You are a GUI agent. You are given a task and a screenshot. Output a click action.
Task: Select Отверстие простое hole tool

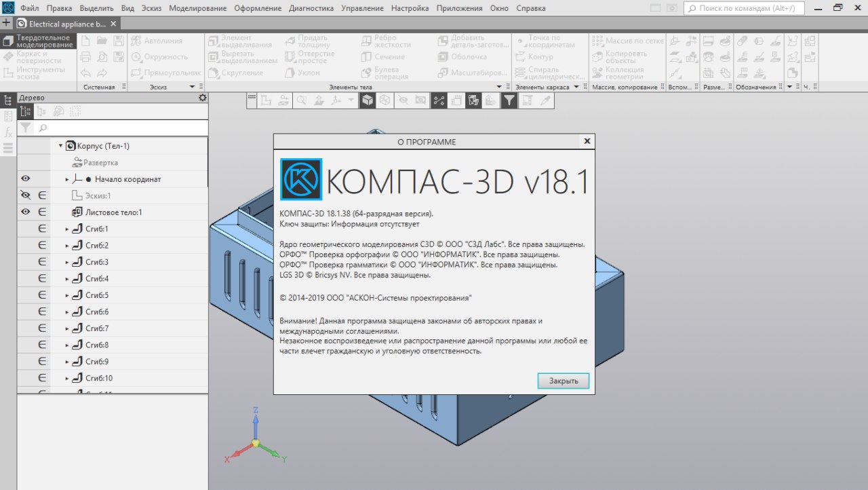pyautogui.click(x=309, y=57)
